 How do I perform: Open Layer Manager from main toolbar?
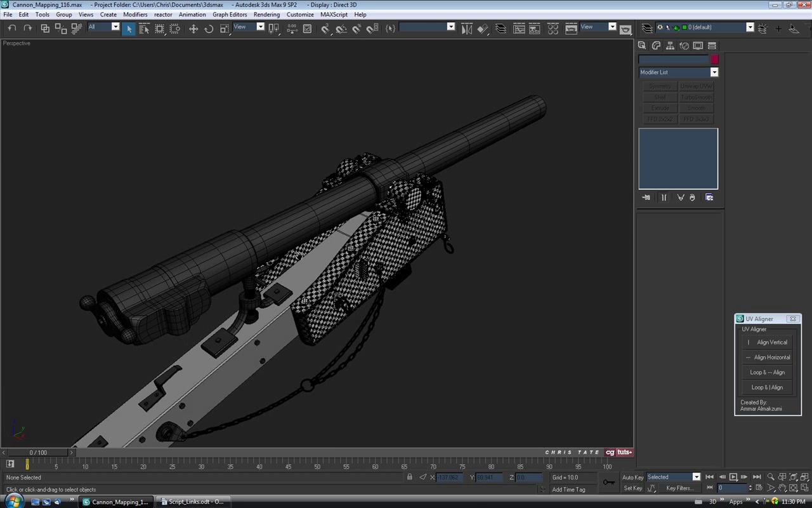pos(501,28)
